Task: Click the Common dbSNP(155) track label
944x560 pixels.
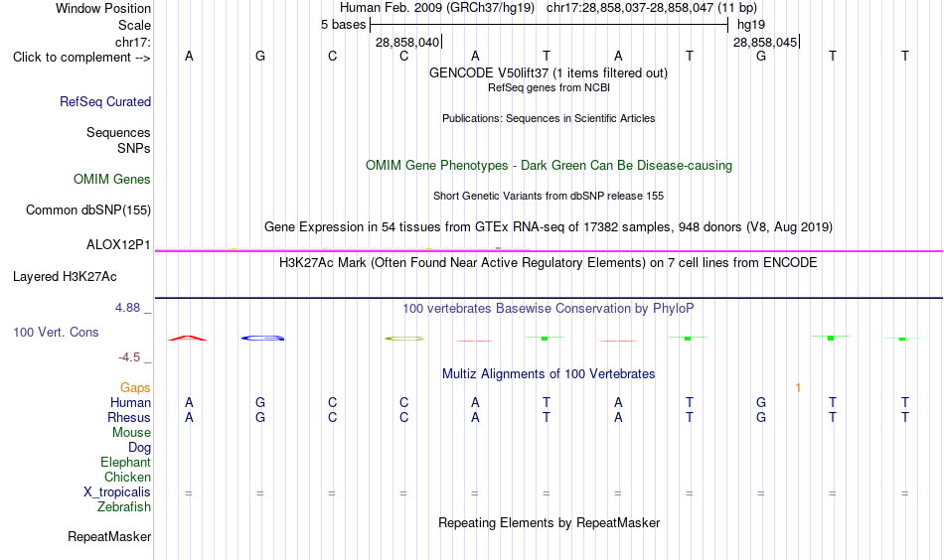Action: coord(88,210)
